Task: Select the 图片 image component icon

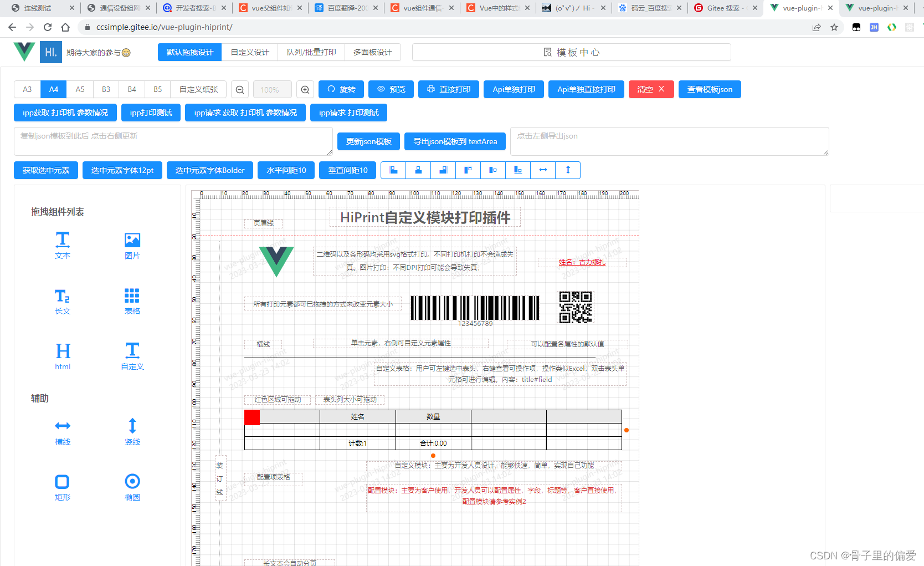Action: [x=132, y=245]
